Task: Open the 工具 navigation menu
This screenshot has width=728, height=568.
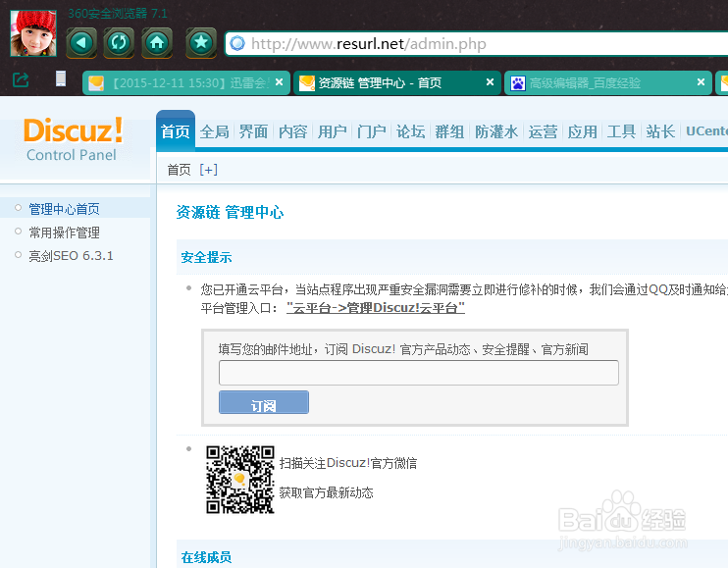Action: click(x=621, y=131)
